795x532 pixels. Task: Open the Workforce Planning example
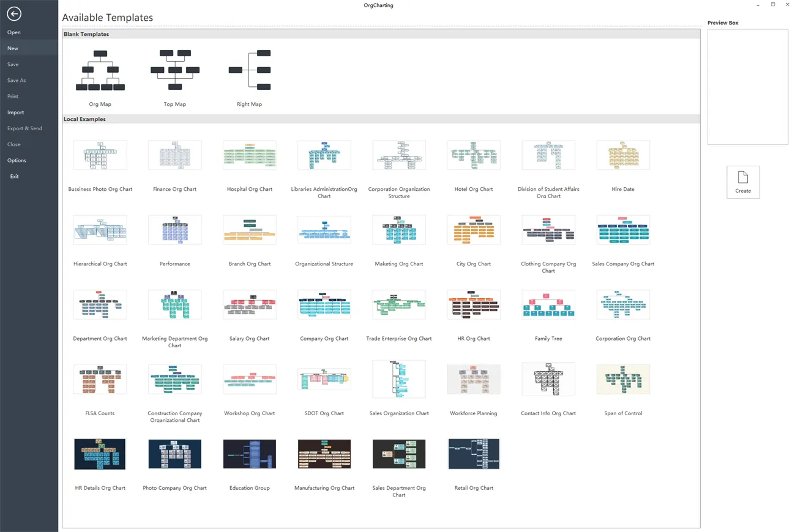(473, 379)
